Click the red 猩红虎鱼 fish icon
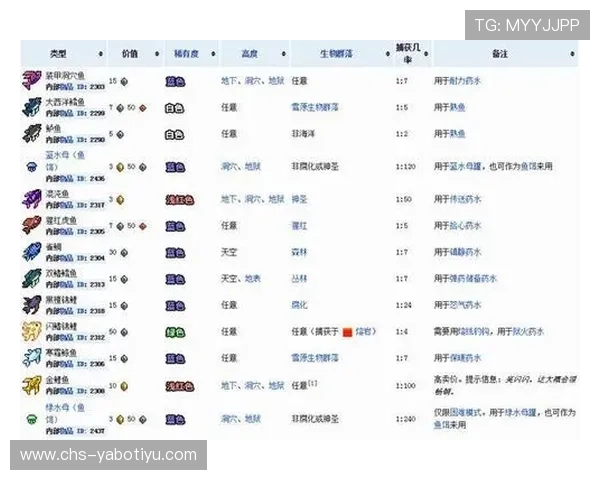This screenshot has width=600, height=480. 32,225
